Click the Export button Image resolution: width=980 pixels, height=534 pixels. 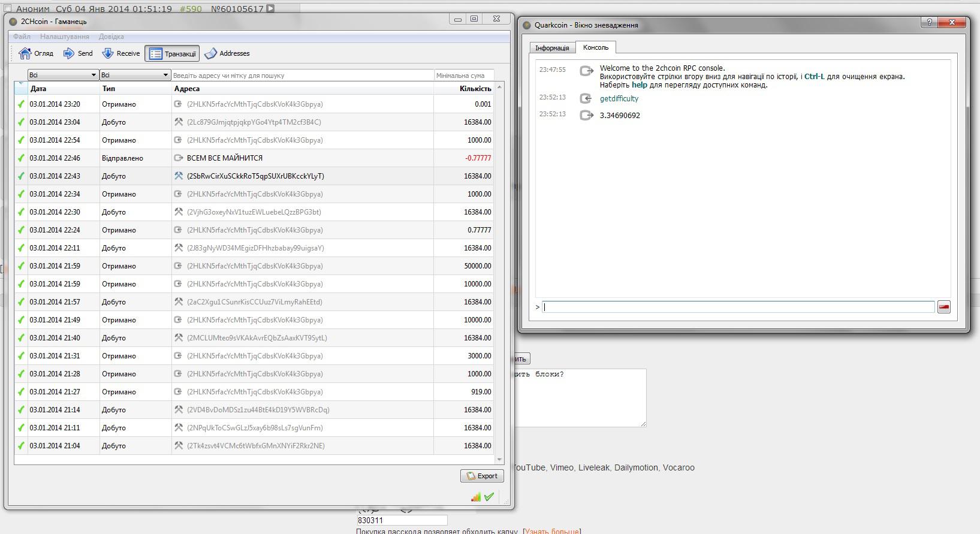point(482,476)
